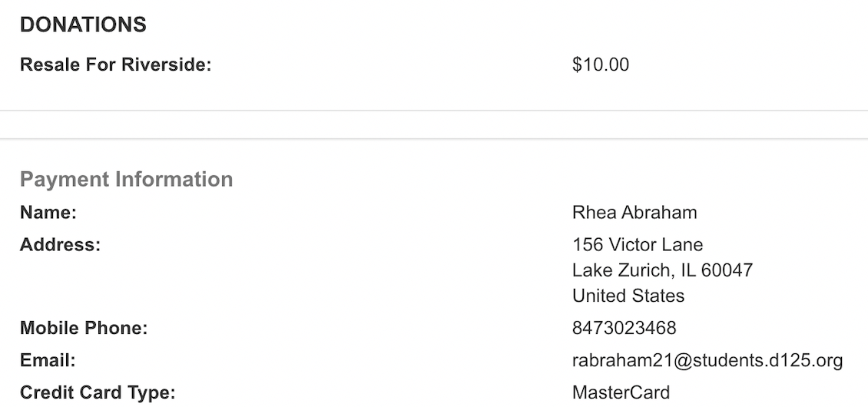Viewport: 868px width, 407px height.
Task: Click the divider line above Payment Information
Action: pyautogui.click(x=434, y=139)
